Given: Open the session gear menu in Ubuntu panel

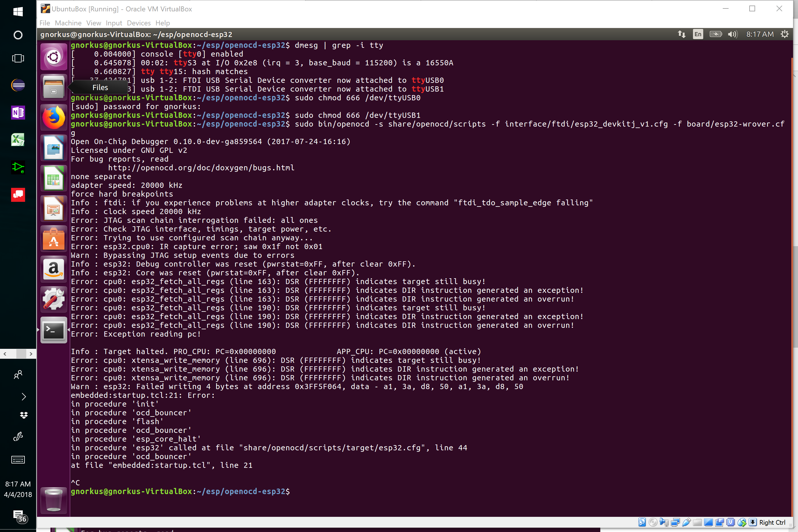Looking at the screenshot, I should coord(785,34).
